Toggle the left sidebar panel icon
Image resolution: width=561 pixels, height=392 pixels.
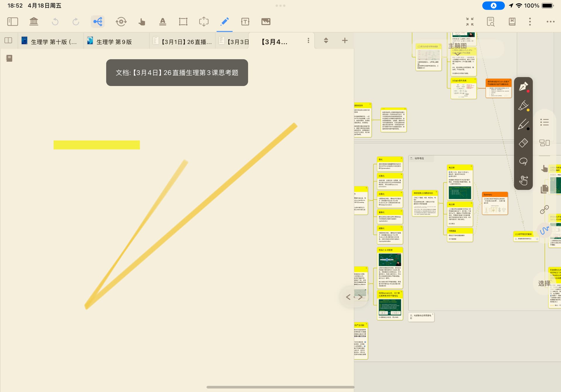click(13, 22)
